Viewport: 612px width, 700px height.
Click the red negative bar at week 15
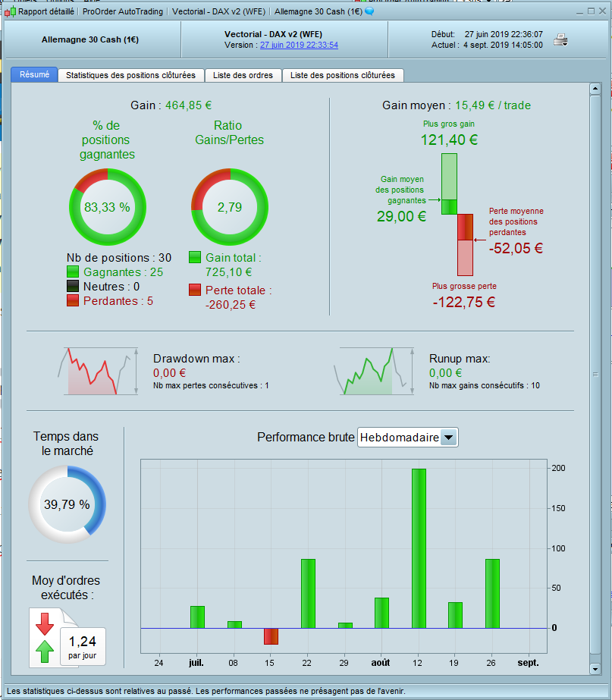(271, 636)
